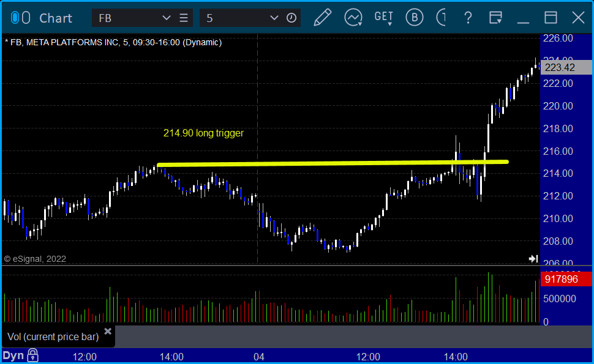Viewport: 594px width, 364px height.
Task: Click the 208.00 price axis label
Action: (558, 241)
